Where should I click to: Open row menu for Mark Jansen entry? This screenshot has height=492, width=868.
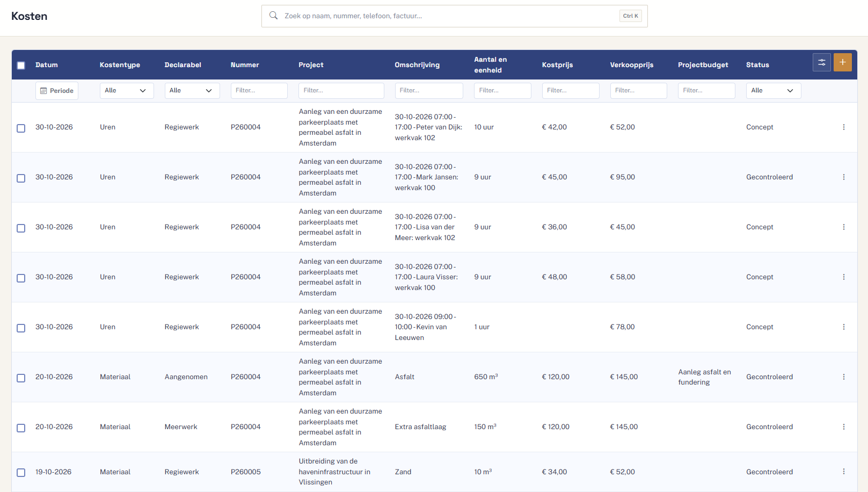[843, 177]
